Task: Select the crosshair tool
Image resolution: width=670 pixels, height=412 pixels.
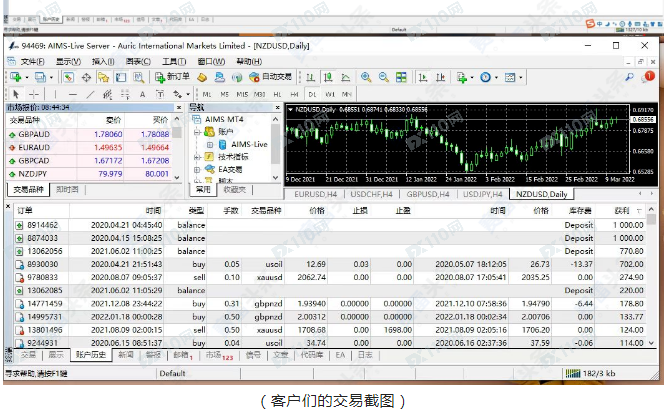Action: click(34, 94)
